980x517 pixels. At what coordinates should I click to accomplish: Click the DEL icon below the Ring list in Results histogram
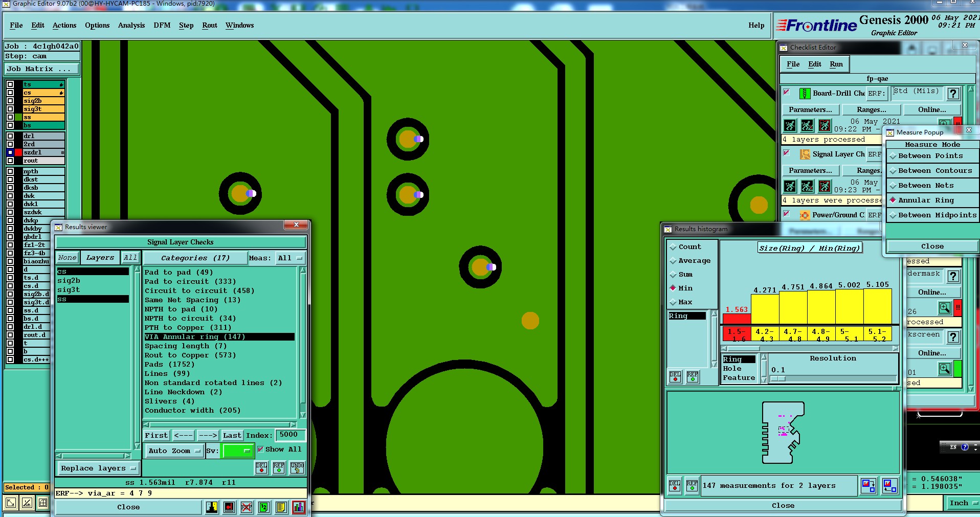click(x=675, y=377)
